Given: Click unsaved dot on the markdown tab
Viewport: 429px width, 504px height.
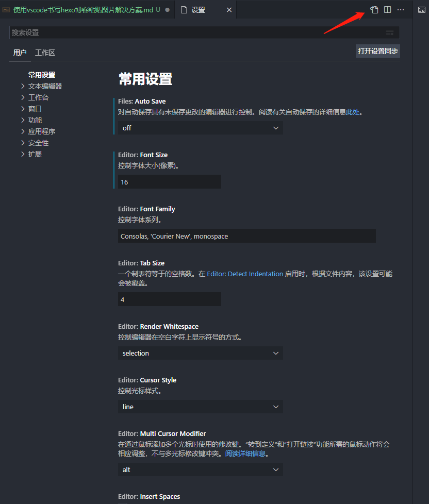Looking at the screenshot, I should point(167,10).
